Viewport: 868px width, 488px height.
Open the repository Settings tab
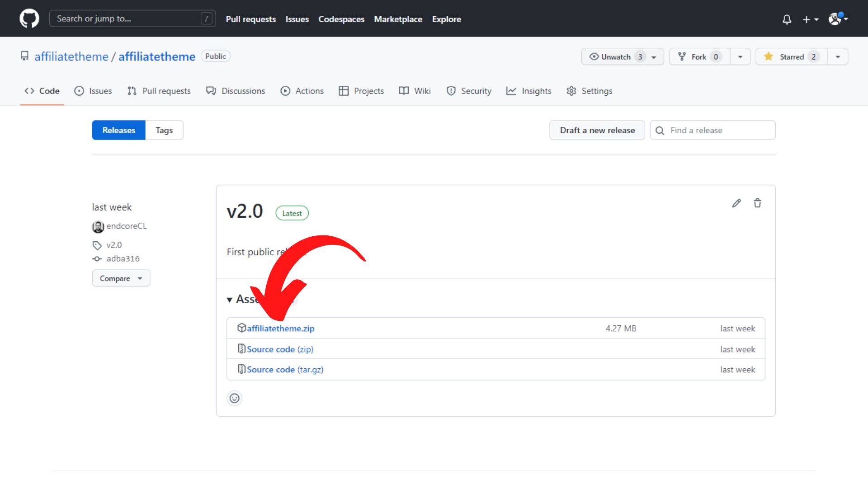coord(589,91)
